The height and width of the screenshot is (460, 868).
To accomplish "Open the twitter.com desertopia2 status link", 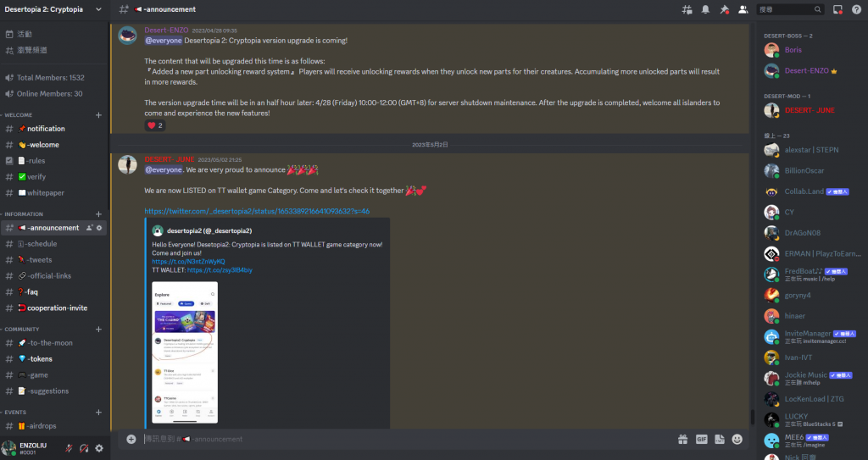I will 257,211.
